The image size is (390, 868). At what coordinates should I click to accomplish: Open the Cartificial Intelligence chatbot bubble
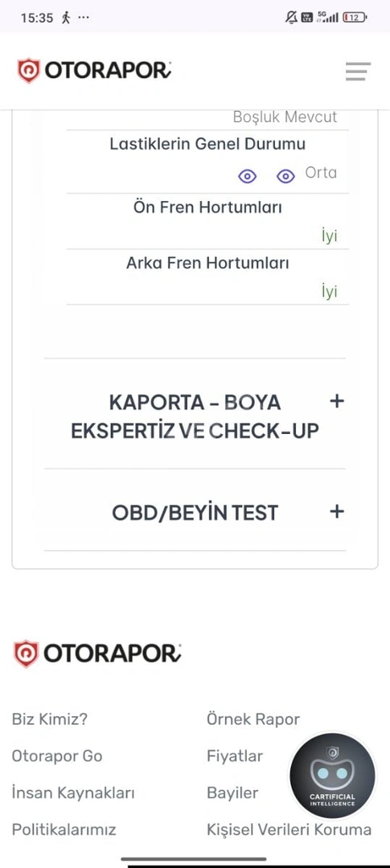[x=332, y=776]
